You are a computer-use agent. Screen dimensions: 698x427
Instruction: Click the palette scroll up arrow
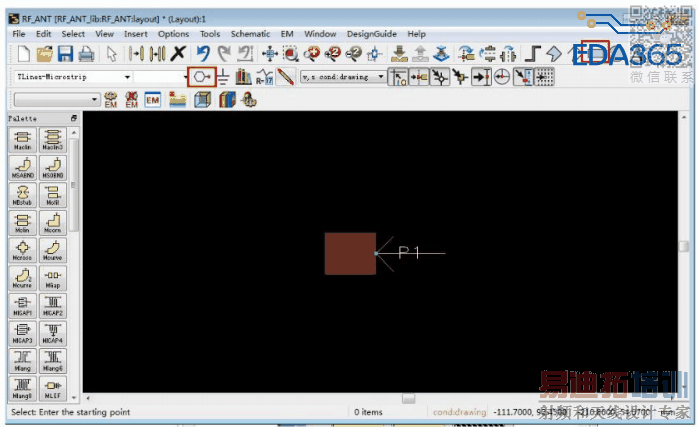pos(74,133)
